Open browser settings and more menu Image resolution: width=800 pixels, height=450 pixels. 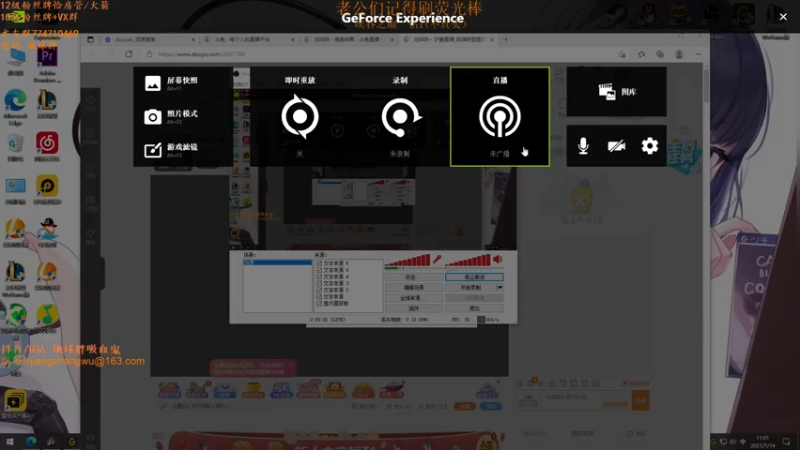click(698, 54)
